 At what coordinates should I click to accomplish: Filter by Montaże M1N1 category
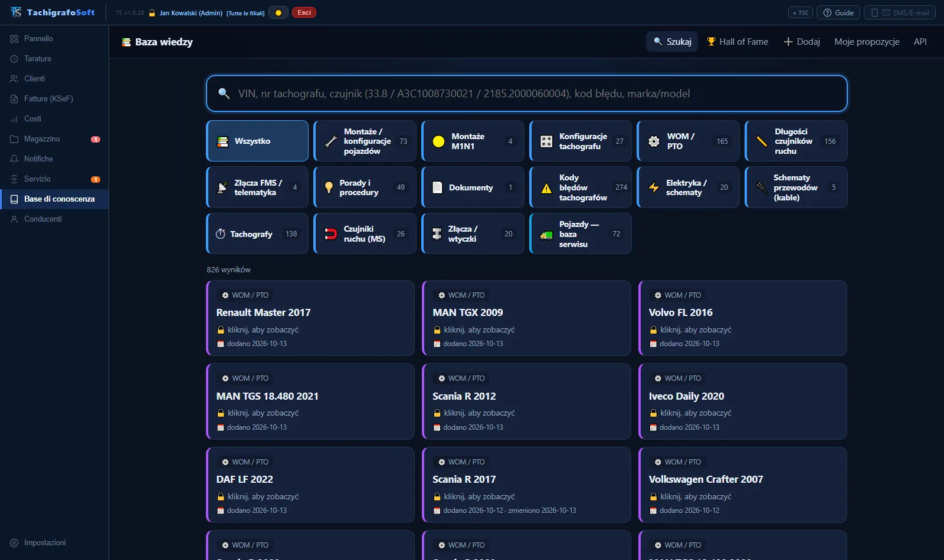coord(473,141)
